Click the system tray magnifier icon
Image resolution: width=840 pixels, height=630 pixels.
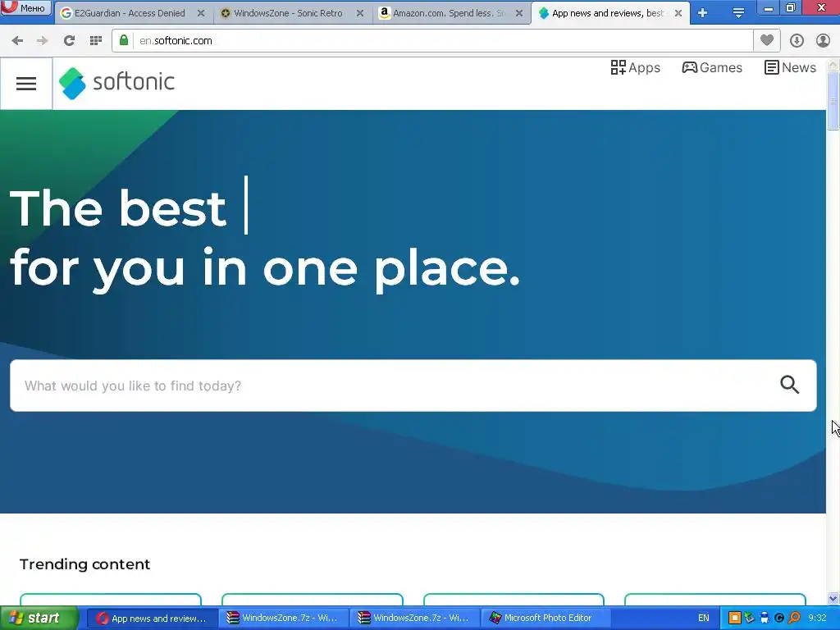point(794,619)
